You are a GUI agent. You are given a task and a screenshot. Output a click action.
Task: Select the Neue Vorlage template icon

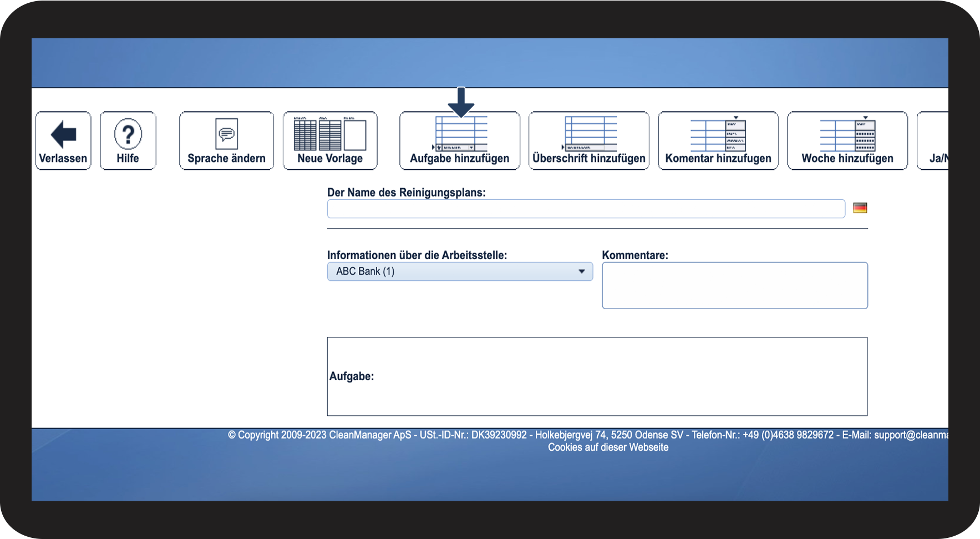coord(330,134)
